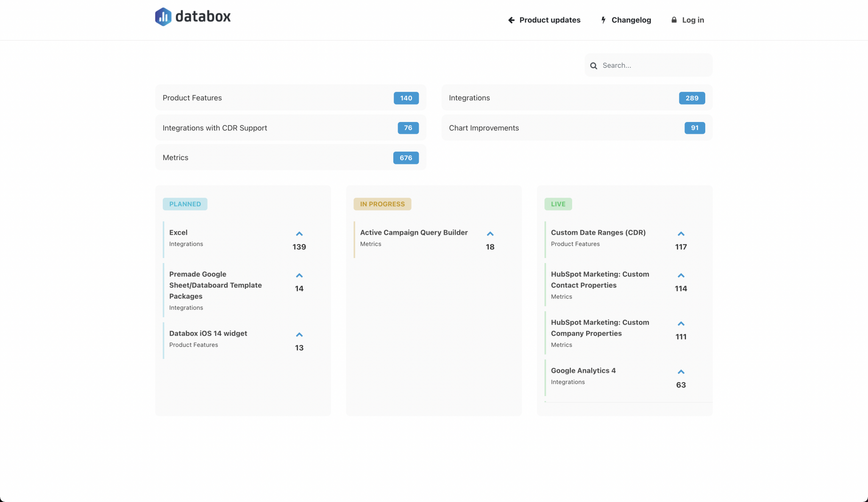868x502 pixels.
Task: Focus the Search input field
Action: click(x=648, y=65)
